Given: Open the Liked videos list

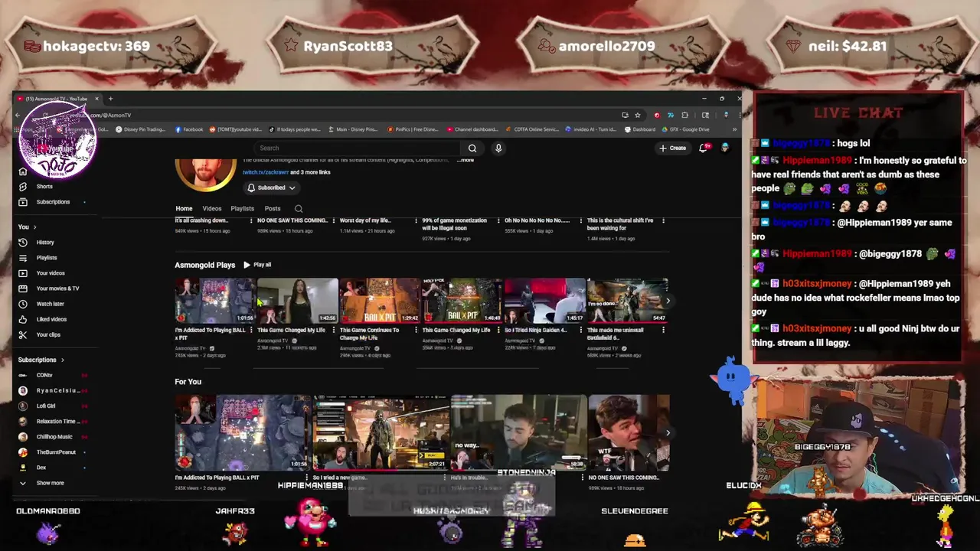Looking at the screenshot, I should pyautogui.click(x=51, y=319).
